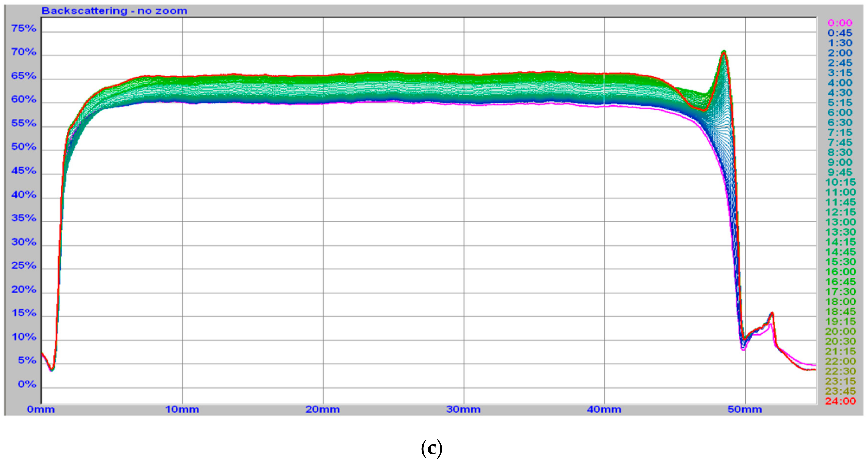Click the 20mm x-axis label

coord(323,410)
